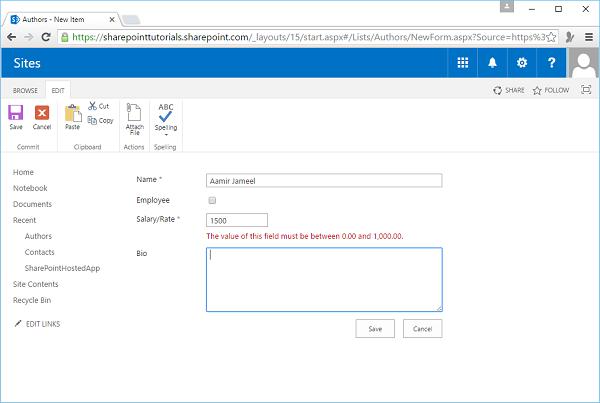The image size is (600, 403).
Task: Click the SHARE button
Action: [509, 90]
